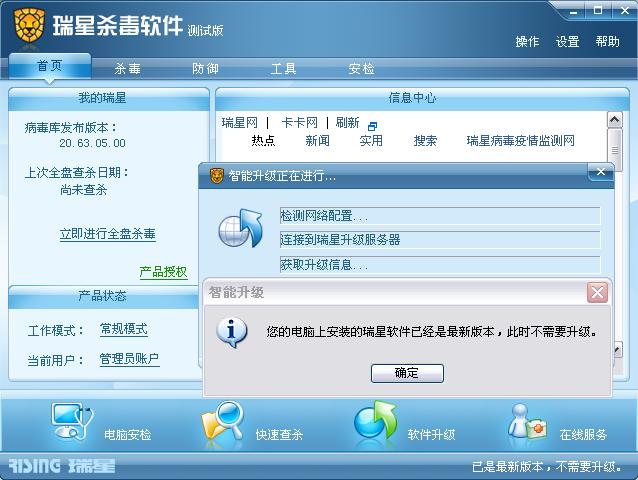
Task: Change 常规模式 work mode link
Action: 124,329
